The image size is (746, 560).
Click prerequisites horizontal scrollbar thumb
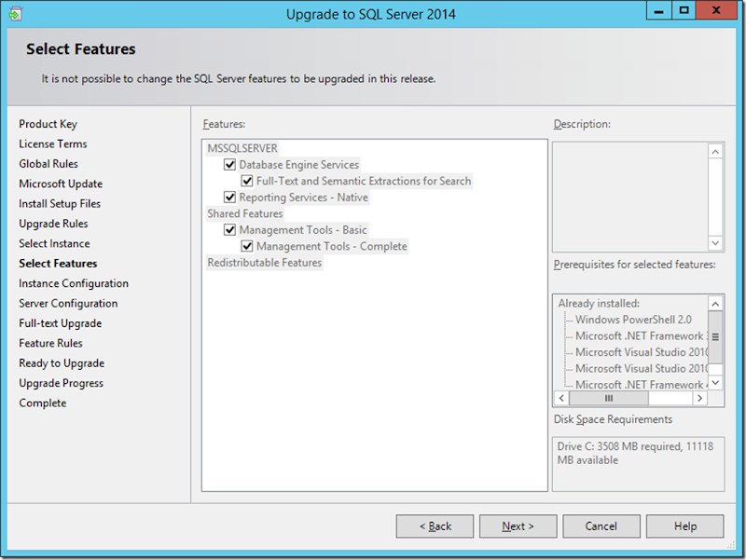coord(609,398)
